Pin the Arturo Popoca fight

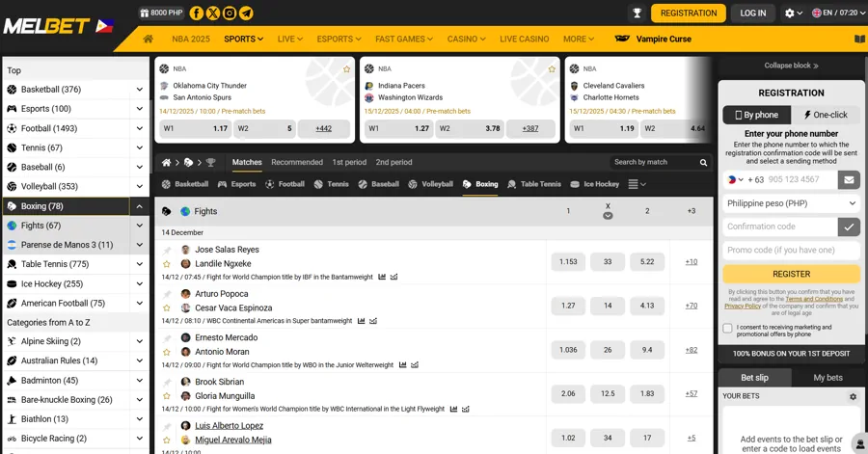(x=167, y=294)
